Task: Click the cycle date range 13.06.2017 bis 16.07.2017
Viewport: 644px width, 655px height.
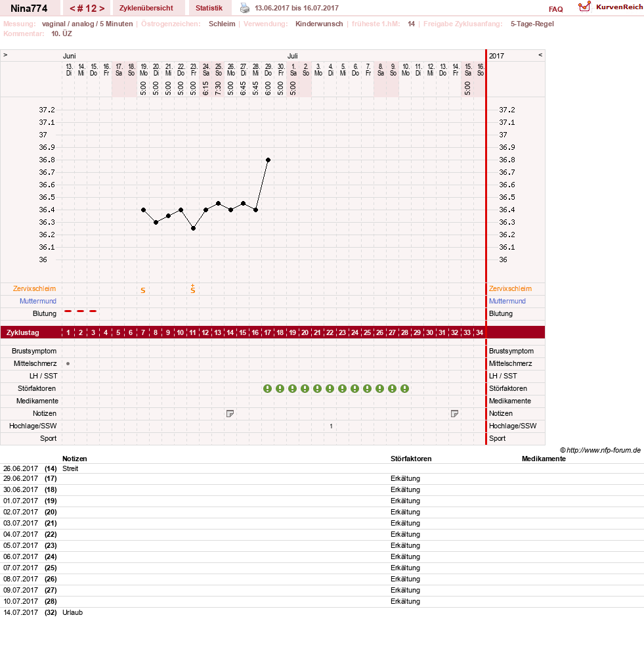Action: (x=297, y=8)
